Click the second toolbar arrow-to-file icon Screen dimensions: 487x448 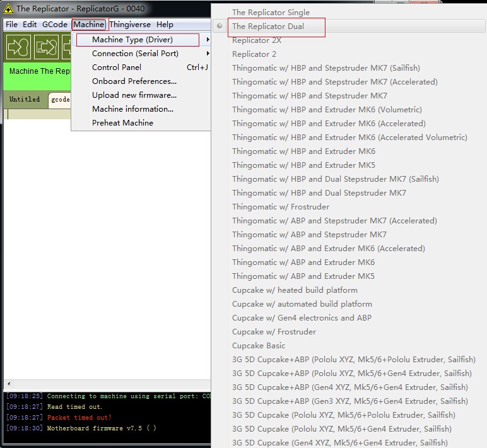46,47
